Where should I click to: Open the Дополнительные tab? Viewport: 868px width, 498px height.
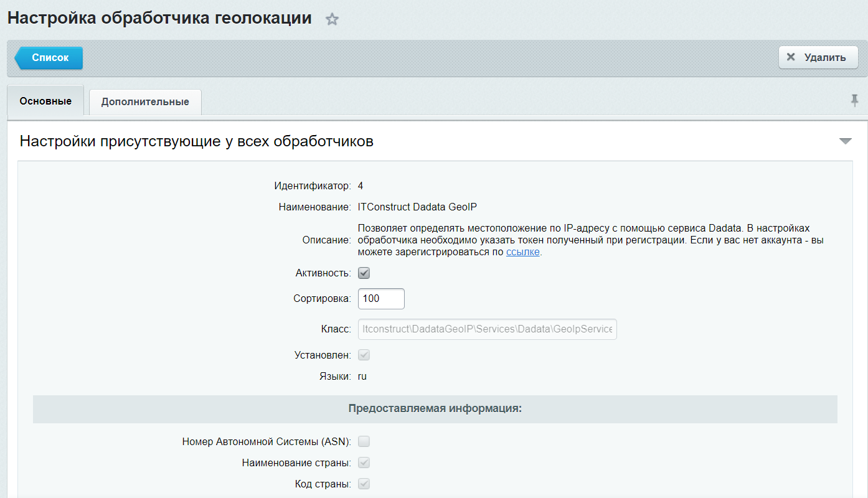click(145, 101)
